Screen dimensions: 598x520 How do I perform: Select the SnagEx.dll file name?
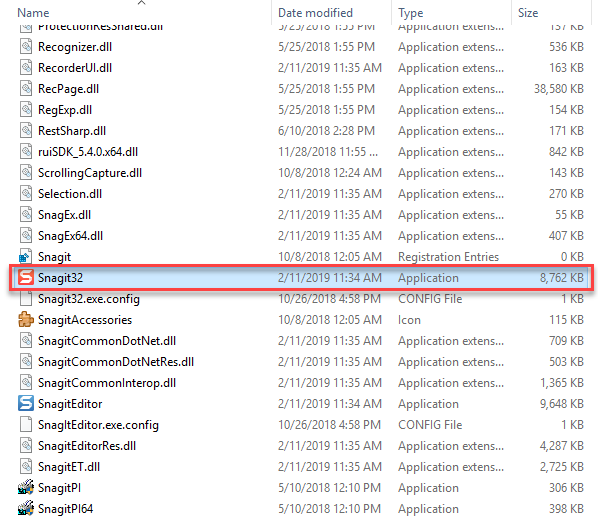(64, 215)
